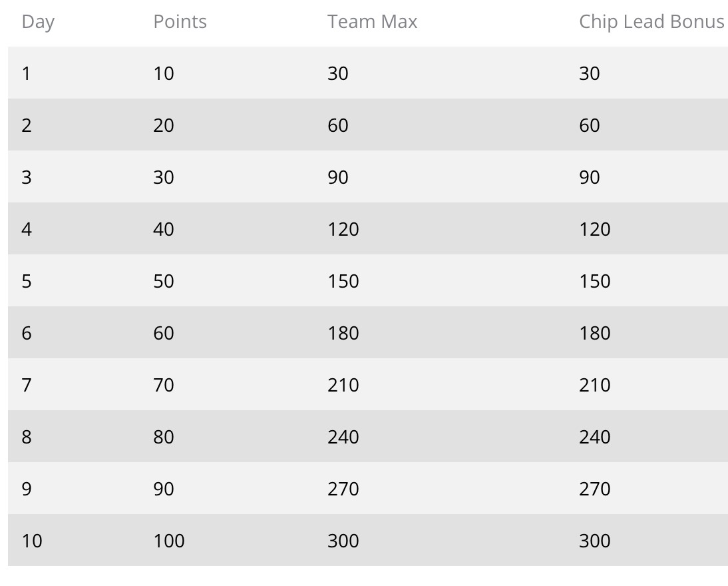Click the Points value 40

pos(164,229)
